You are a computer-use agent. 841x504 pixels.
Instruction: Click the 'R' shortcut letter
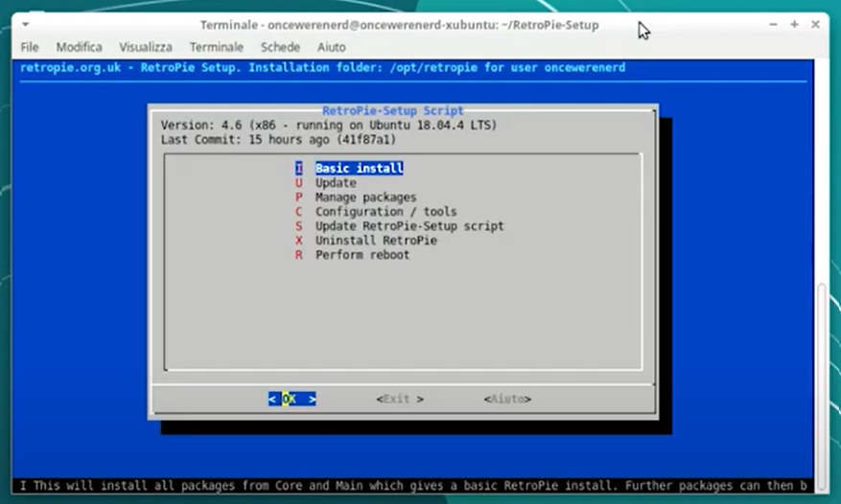(299, 255)
